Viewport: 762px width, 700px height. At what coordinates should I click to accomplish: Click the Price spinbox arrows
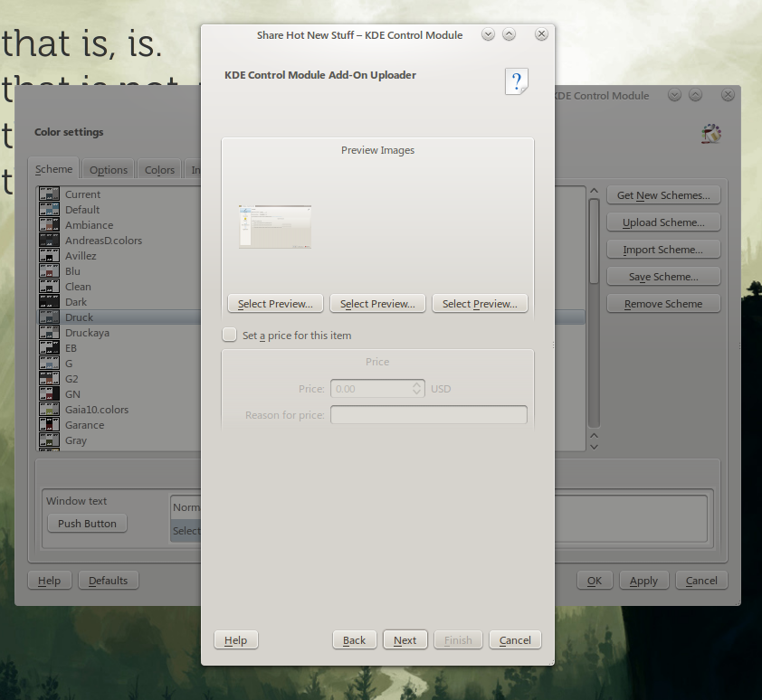coord(416,388)
